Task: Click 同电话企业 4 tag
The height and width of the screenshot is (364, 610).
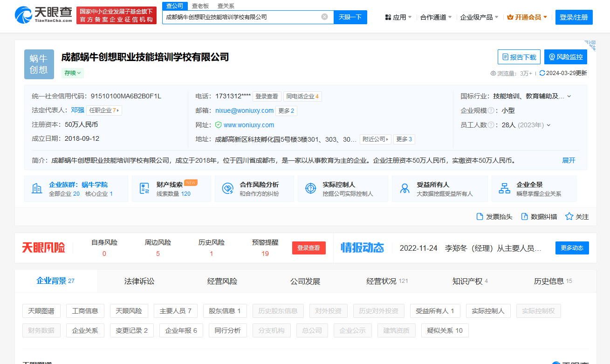Action: point(302,96)
